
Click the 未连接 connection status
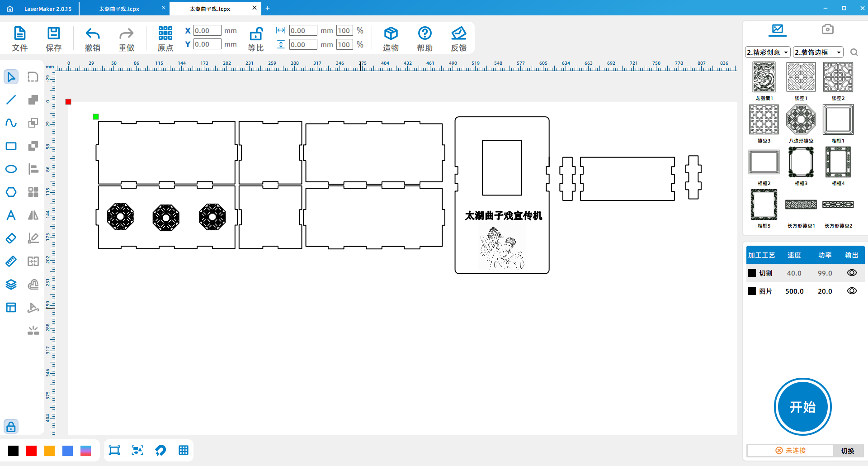point(791,451)
